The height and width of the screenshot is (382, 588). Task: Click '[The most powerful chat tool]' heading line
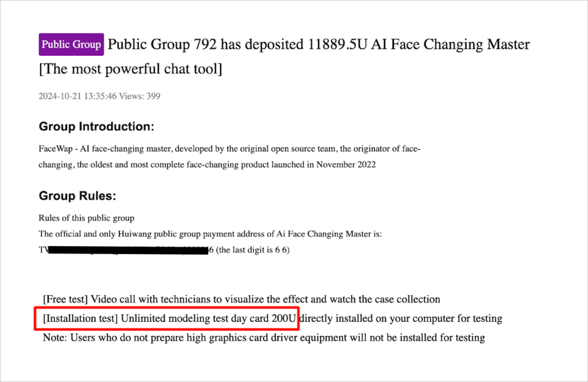pos(130,69)
